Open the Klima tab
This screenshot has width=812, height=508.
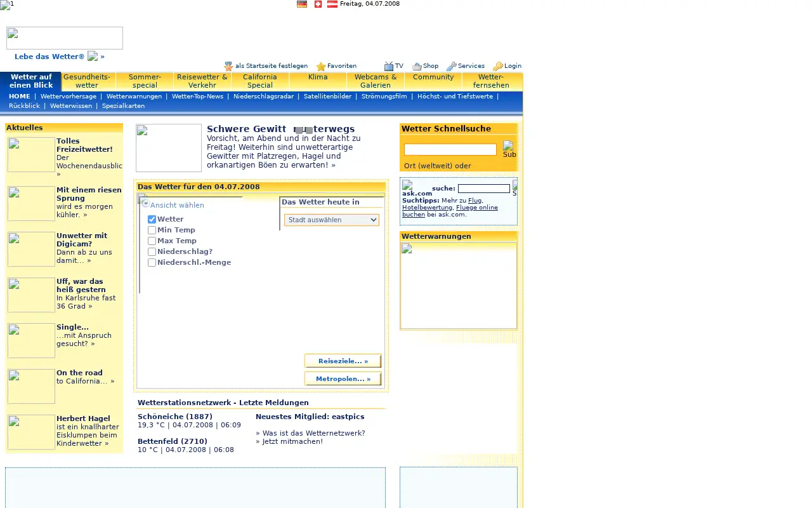coord(318,81)
